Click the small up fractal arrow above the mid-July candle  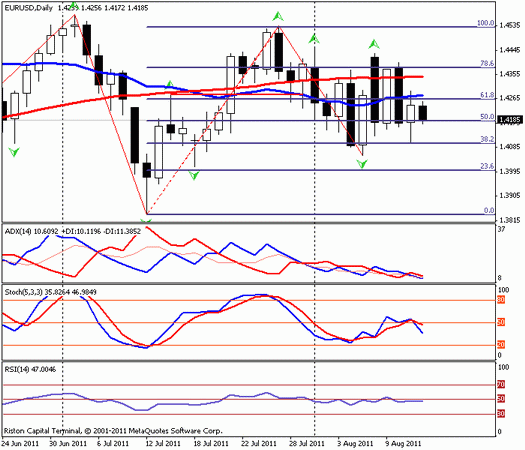(x=170, y=84)
